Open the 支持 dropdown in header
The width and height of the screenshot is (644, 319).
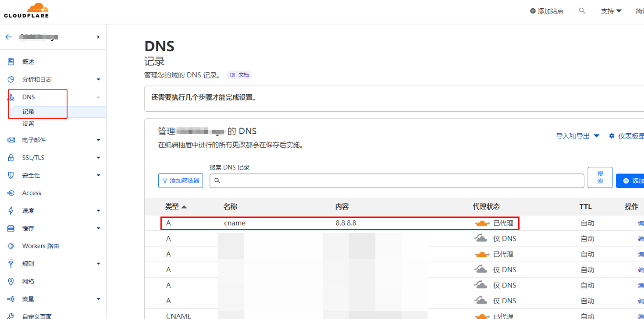pyautogui.click(x=611, y=11)
